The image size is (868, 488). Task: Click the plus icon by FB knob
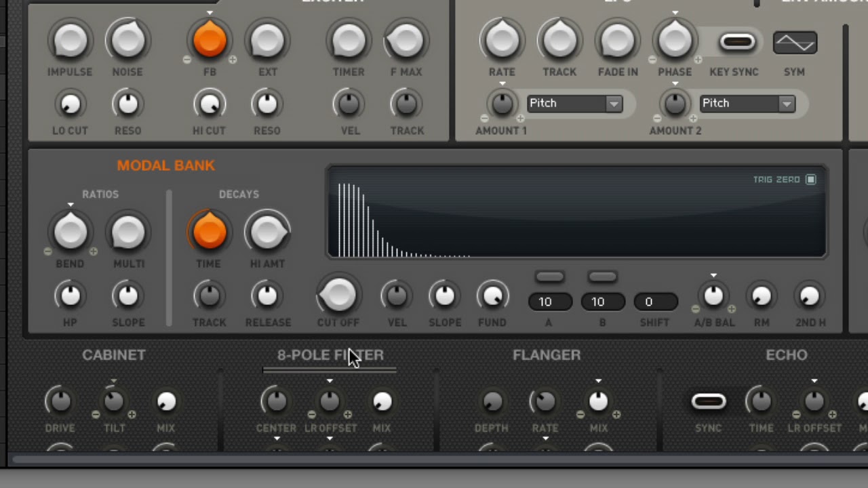tap(233, 60)
